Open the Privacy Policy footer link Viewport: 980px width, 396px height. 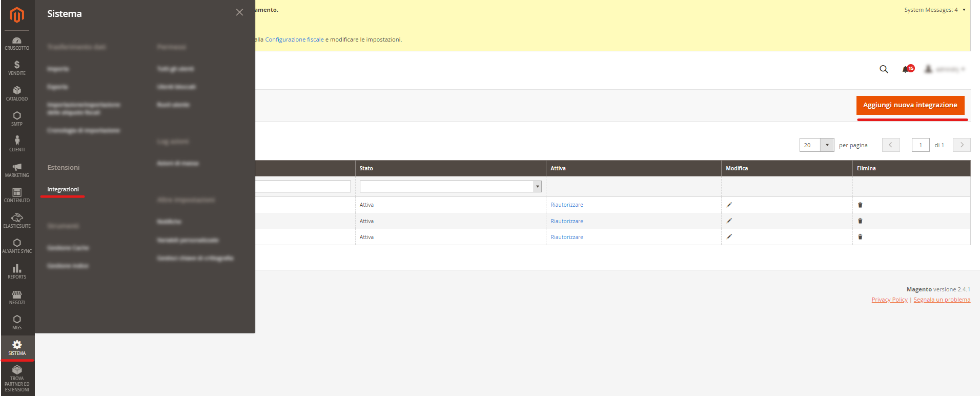[889, 300]
